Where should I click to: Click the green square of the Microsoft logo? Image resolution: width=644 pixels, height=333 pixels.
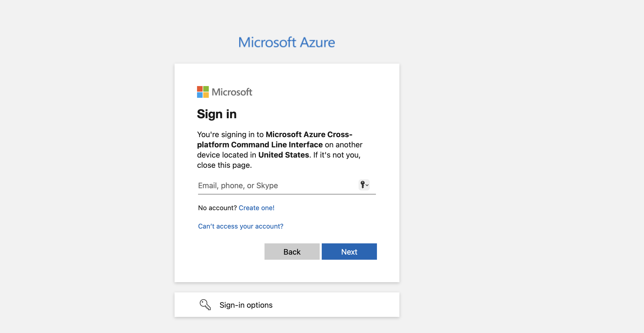click(206, 89)
